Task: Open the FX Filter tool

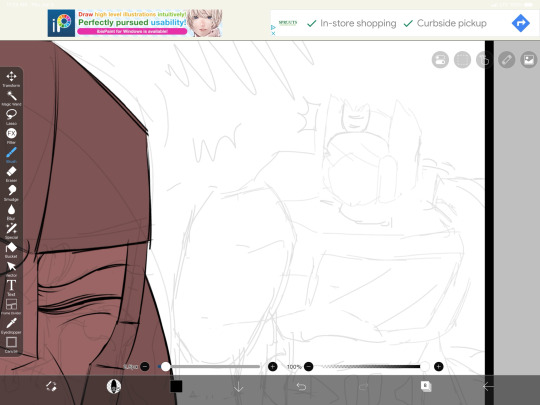Action: point(11,136)
